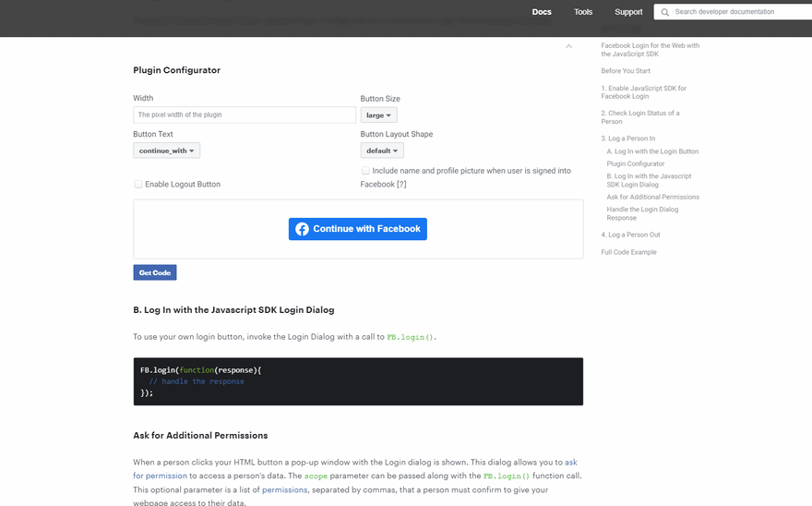
Task: Open the Button Size large dropdown
Action: pyautogui.click(x=378, y=115)
